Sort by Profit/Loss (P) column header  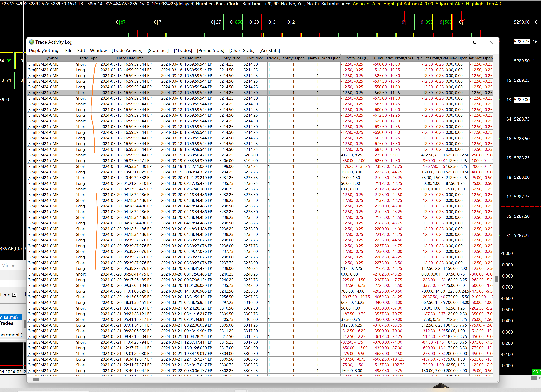tap(356, 58)
